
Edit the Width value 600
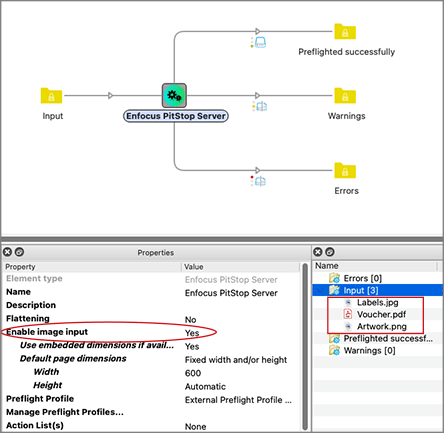193,373
